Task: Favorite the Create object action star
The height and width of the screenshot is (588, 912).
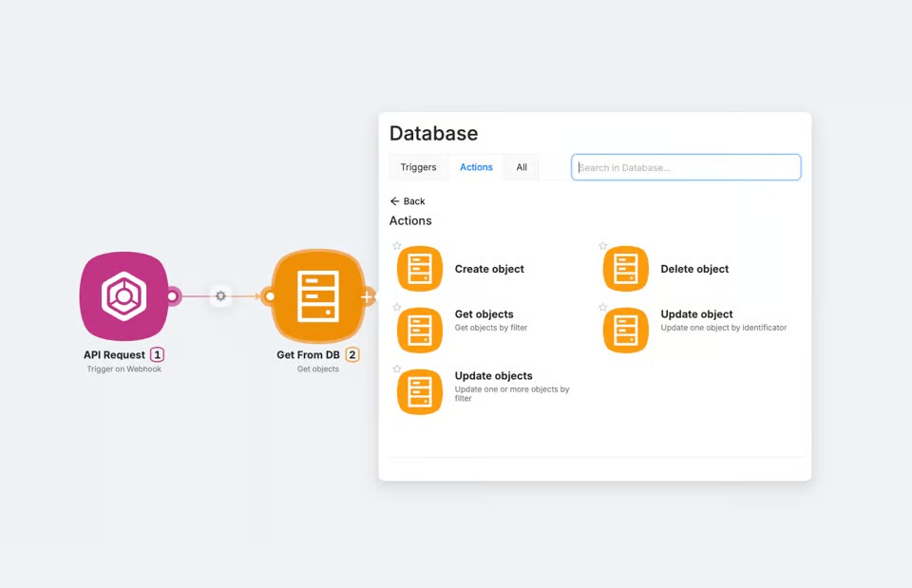Action: [397, 246]
